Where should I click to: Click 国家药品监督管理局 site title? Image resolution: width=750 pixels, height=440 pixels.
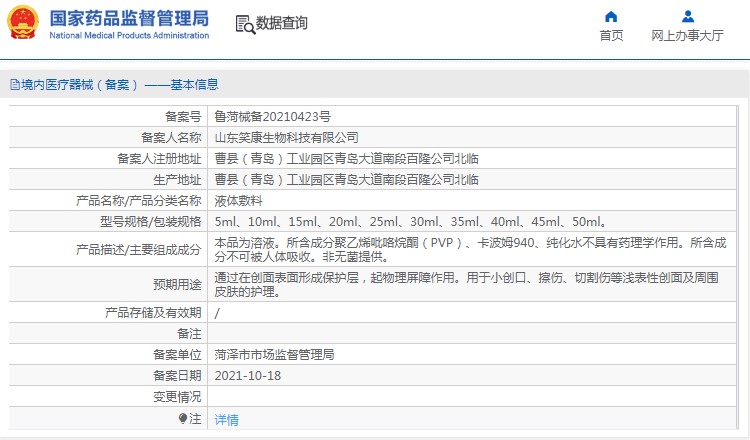[x=129, y=19]
